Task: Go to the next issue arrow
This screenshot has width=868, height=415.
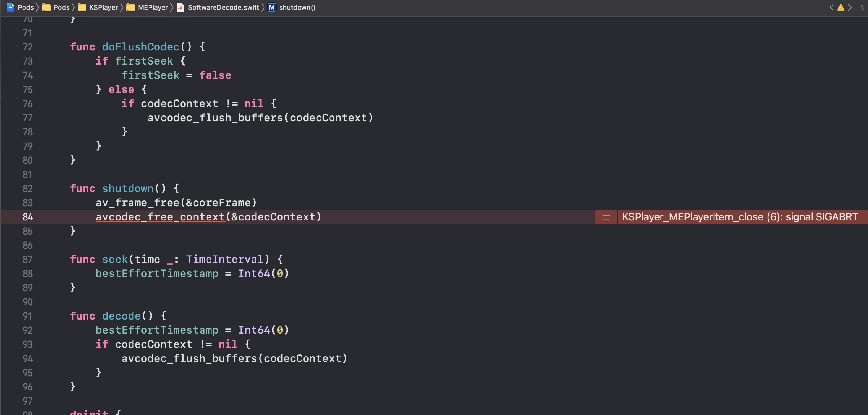Action: [x=850, y=7]
